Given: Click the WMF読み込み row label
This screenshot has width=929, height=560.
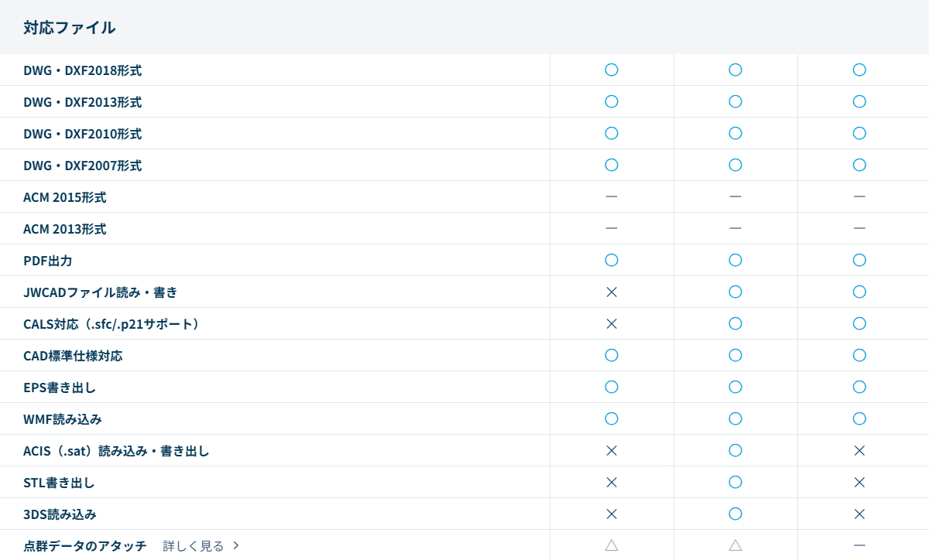Looking at the screenshot, I should point(63,419).
